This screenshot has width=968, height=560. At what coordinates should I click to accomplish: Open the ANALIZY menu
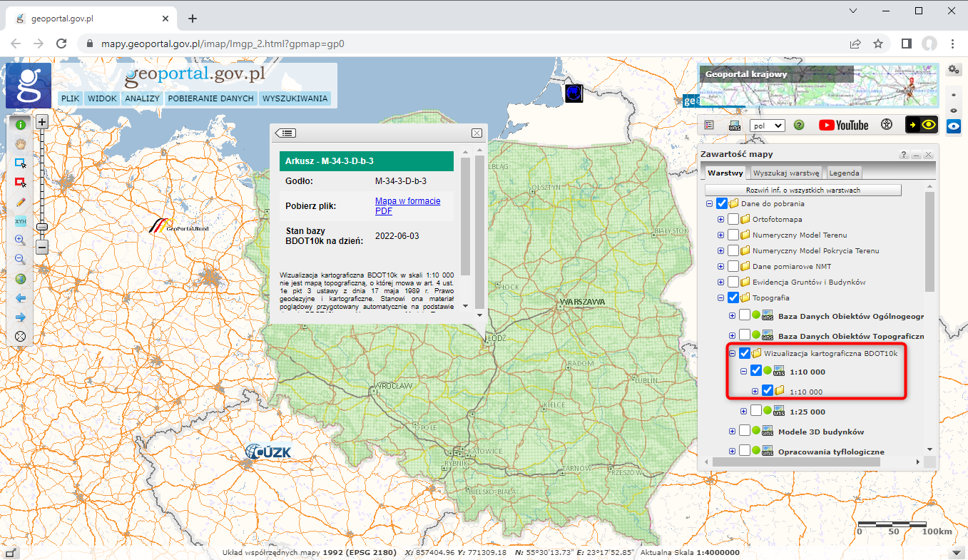[142, 98]
